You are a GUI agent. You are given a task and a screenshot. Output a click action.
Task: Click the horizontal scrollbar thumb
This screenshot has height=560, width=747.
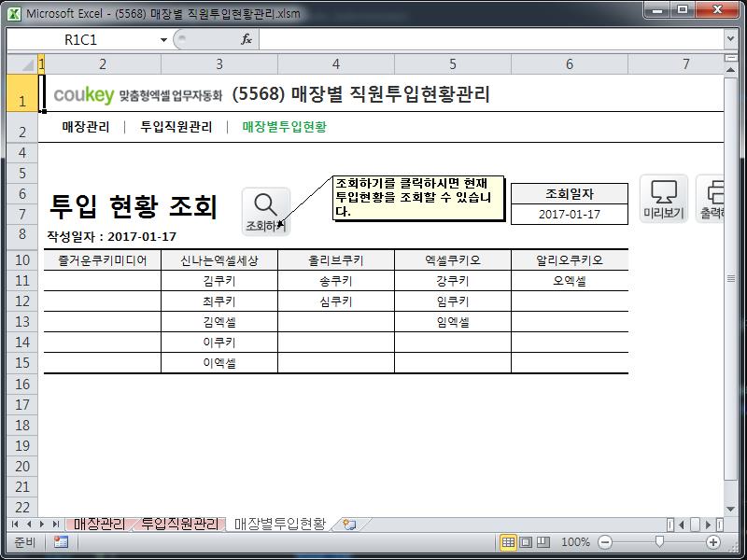coord(695,525)
